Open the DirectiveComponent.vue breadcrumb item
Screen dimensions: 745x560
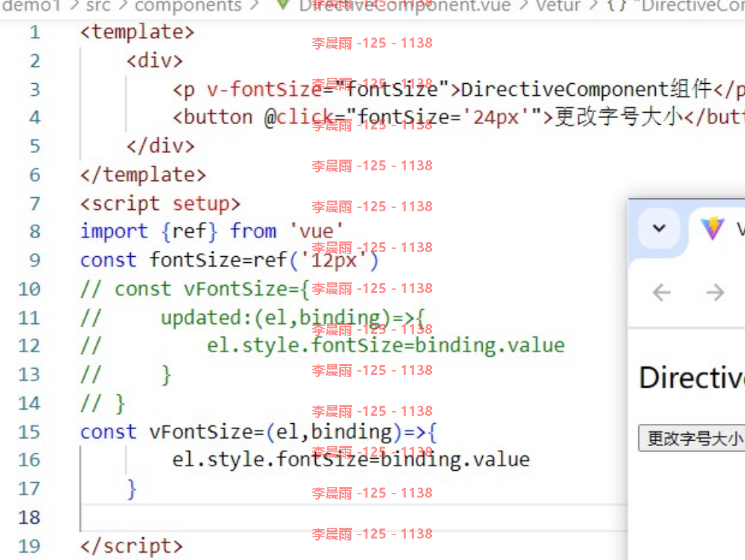(405, 6)
